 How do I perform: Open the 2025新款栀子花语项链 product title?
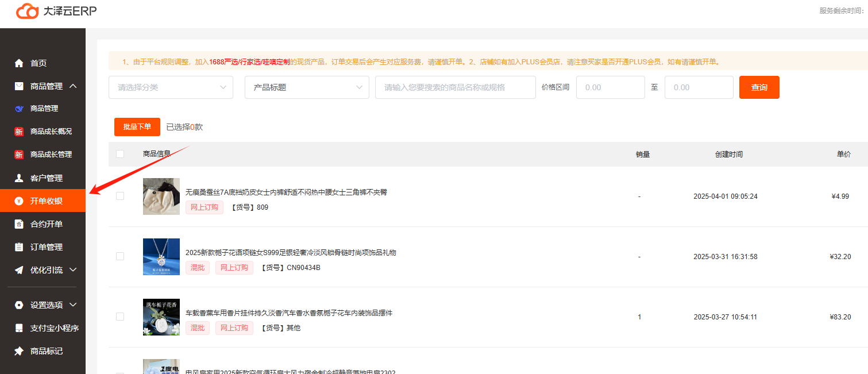pyautogui.click(x=291, y=252)
